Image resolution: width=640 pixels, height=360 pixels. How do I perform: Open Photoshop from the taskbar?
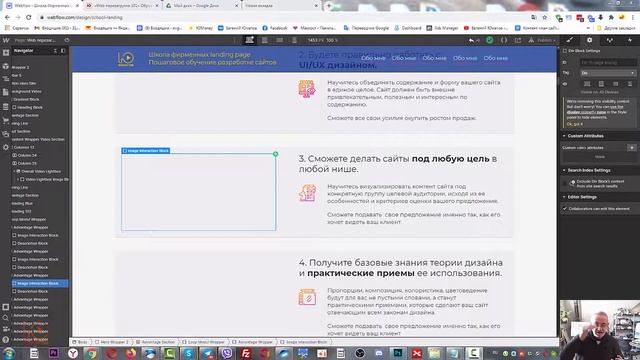click(398, 353)
